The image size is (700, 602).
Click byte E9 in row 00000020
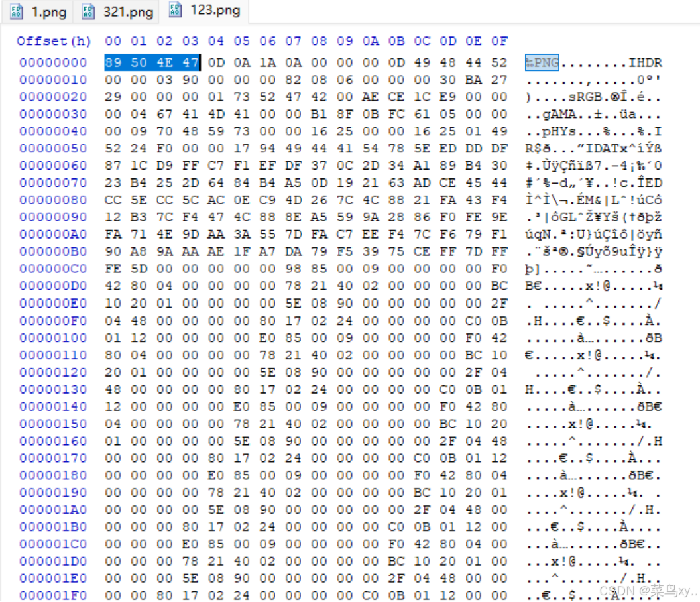(447, 97)
